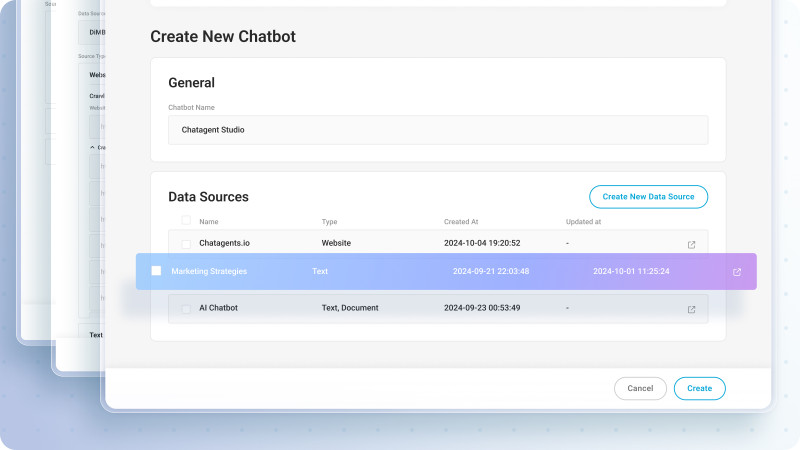Open Chatagents.io external link icon
Image resolution: width=800 pixels, height=450 pixels.
691,244
